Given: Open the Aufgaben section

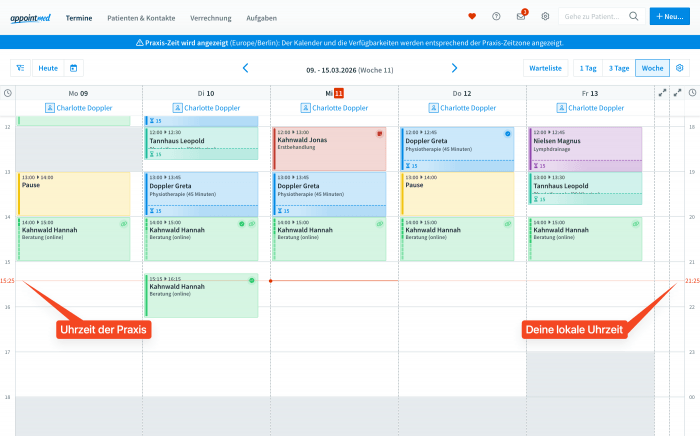Looking at the screenshot, I should [x=262, y=18].
